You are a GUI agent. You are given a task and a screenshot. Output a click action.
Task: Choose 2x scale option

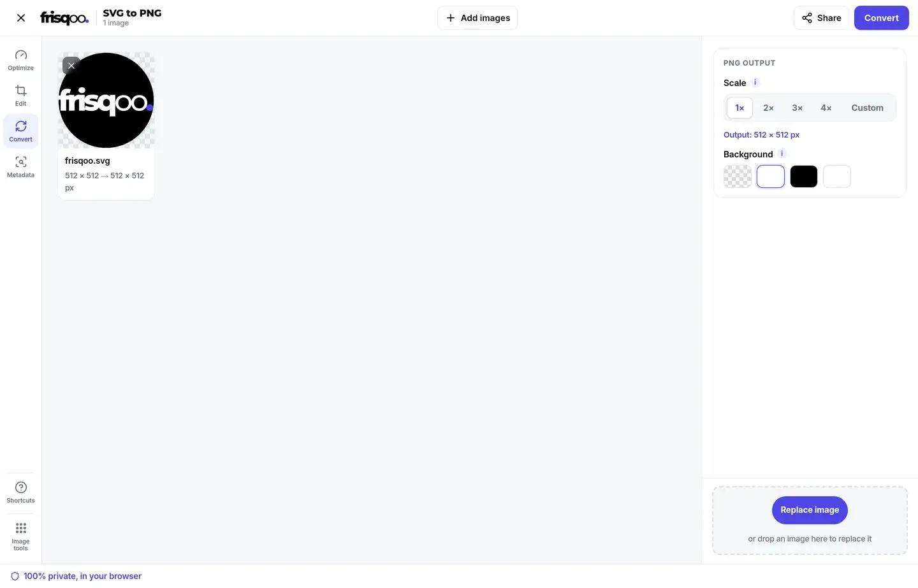(x=768, y=108)
